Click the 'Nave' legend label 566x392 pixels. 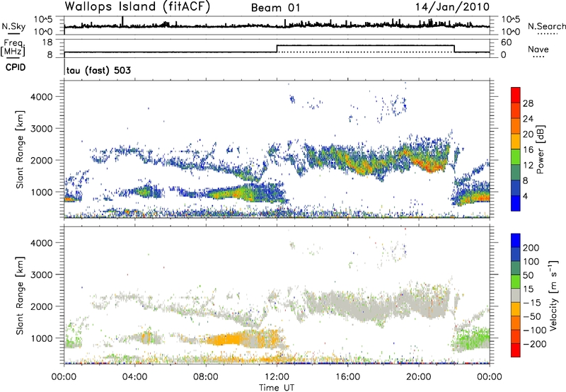(x=538, y=50)
